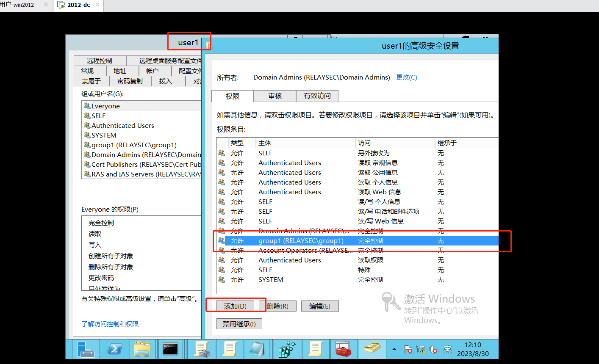Sort by the 访问 column header
Image resolution: width=599 pixels, height=364 pixels.
[x=395, y=143]
